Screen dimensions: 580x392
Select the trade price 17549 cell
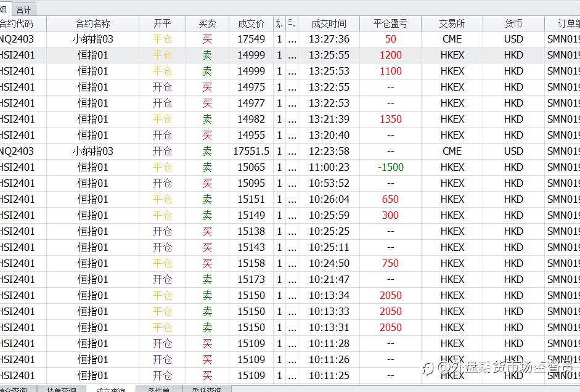[251, 39]
